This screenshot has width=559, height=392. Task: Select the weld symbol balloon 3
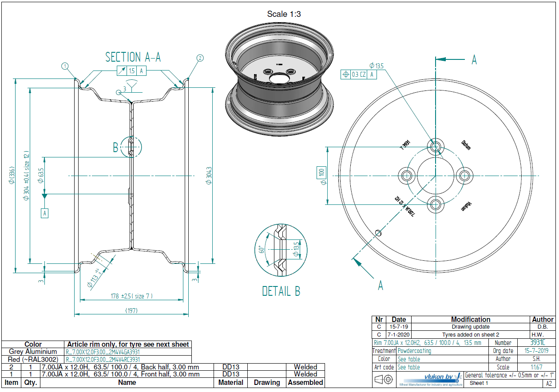tap(119, 92)
